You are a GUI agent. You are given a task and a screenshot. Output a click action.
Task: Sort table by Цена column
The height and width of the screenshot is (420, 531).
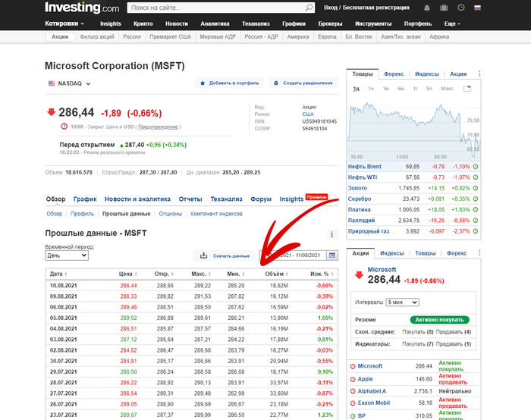127,274
